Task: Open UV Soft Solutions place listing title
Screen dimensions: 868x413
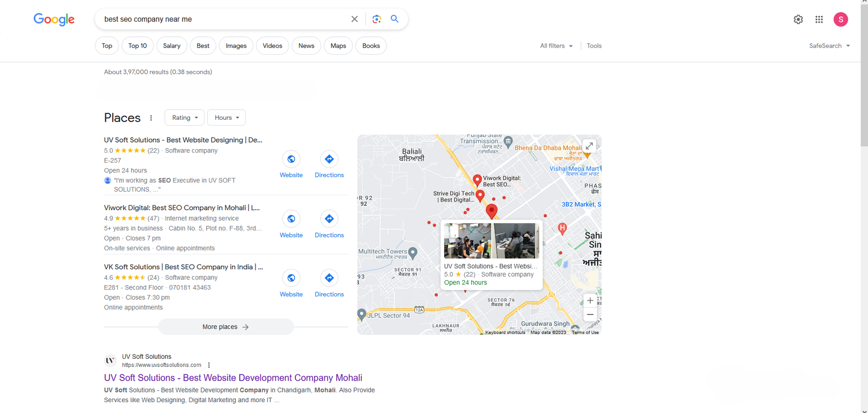Action: (x=183, y=140)
